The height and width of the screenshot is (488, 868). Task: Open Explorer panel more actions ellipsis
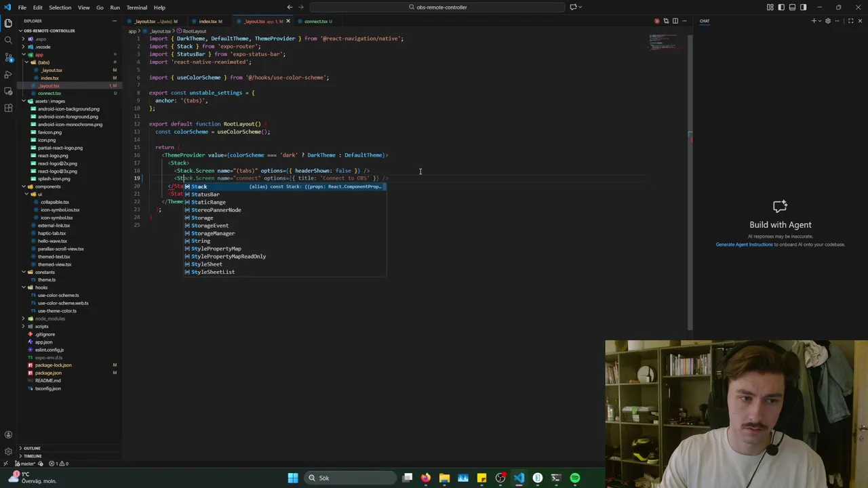click(114, 21)
